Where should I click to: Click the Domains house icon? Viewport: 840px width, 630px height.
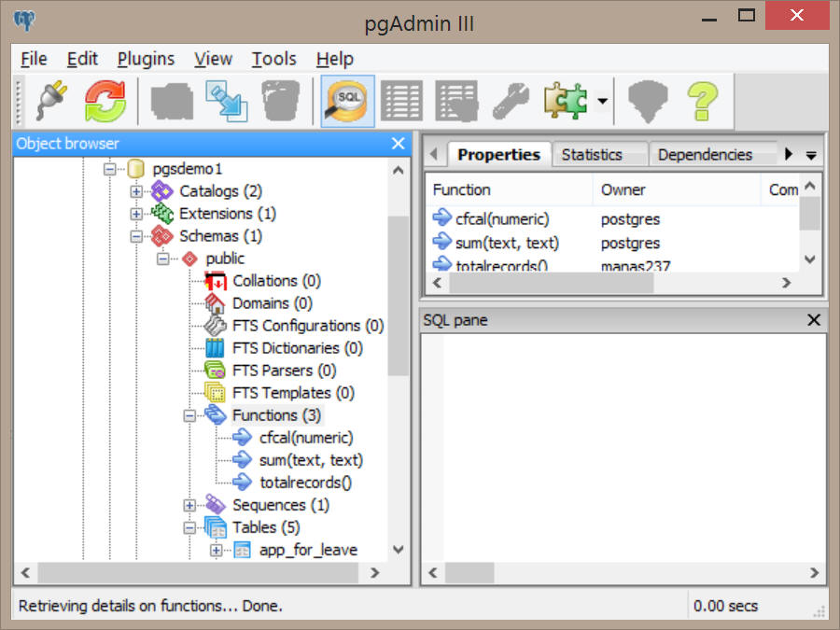click(216, 303)
